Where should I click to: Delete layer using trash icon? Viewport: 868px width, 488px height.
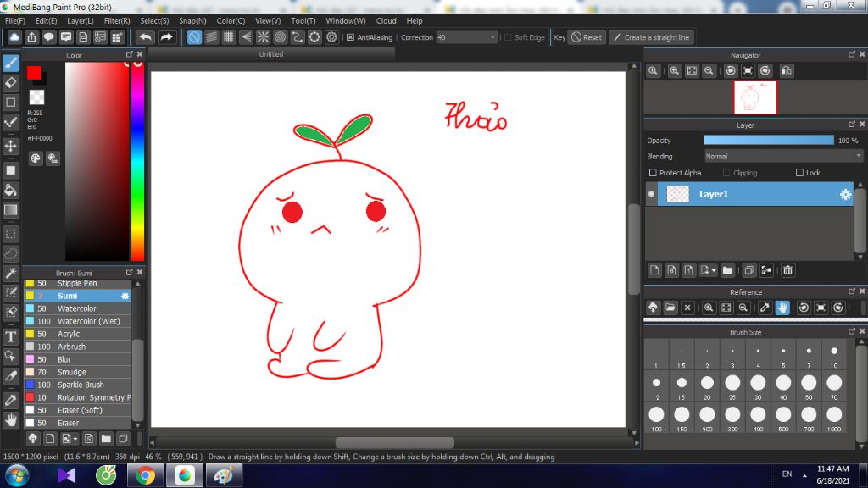787,270
